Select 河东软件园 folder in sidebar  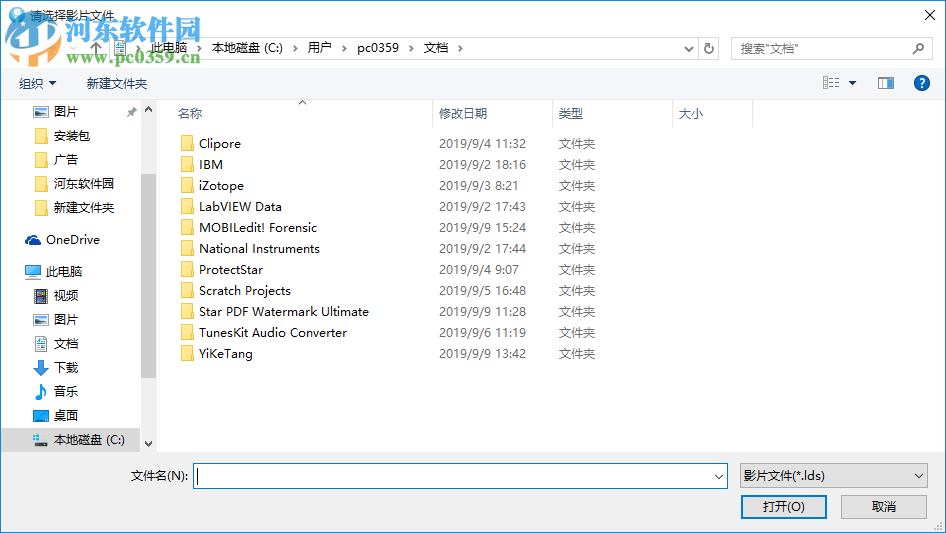click(84, 184)
